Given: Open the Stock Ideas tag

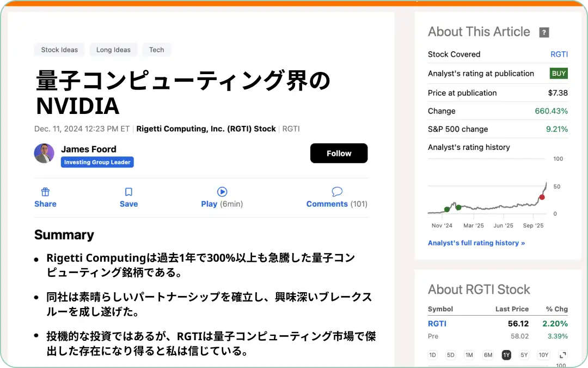Looking at the screenshot, I should click(x=59, y=50).
